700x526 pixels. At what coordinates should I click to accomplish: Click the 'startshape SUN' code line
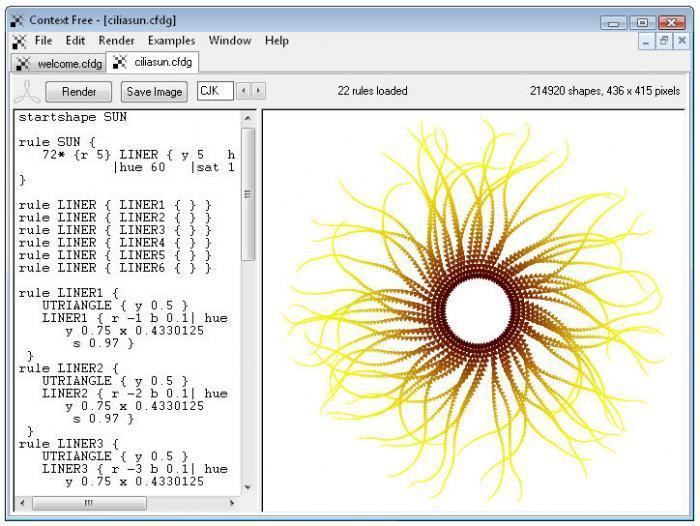click(x=73, y=117)
